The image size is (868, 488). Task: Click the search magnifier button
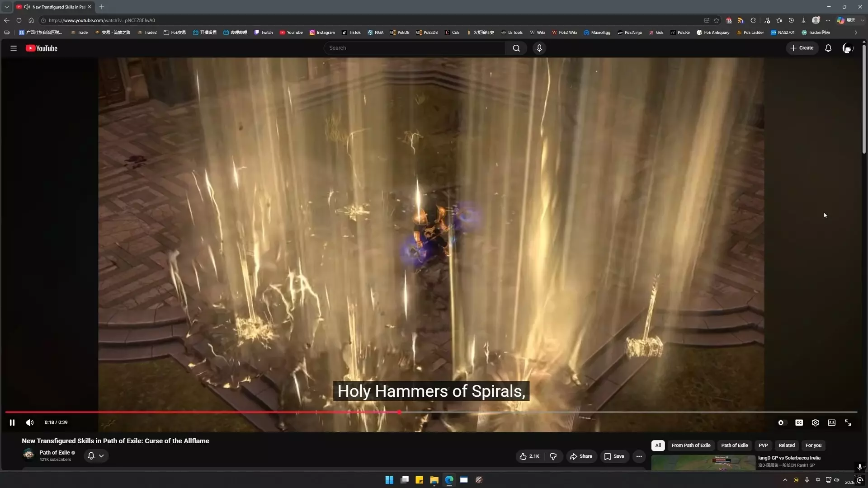(516, 48)
